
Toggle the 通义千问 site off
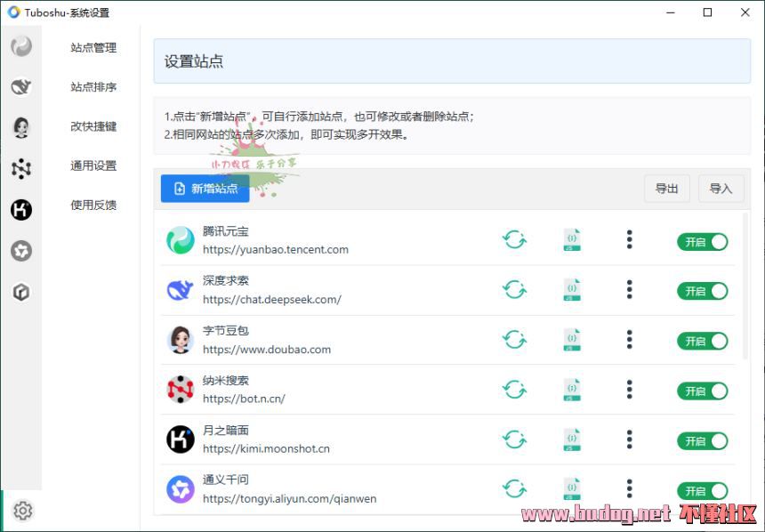(702, 490)
